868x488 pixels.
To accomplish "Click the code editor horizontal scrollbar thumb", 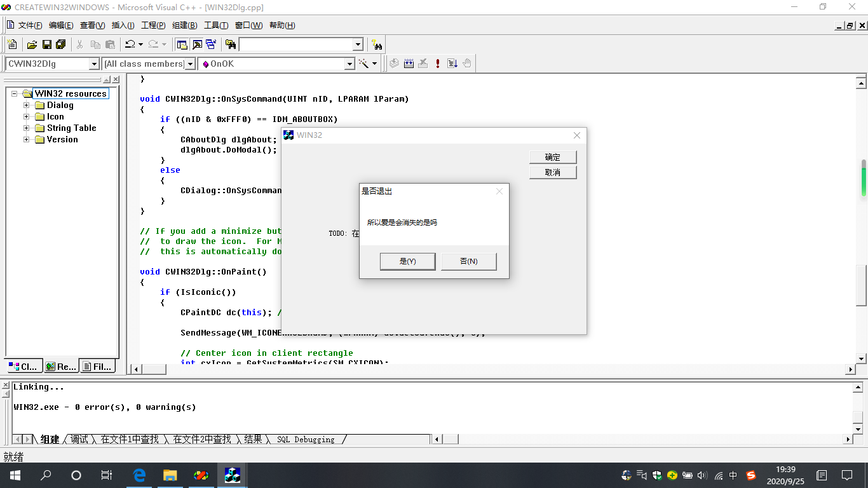I will (154, 369).
